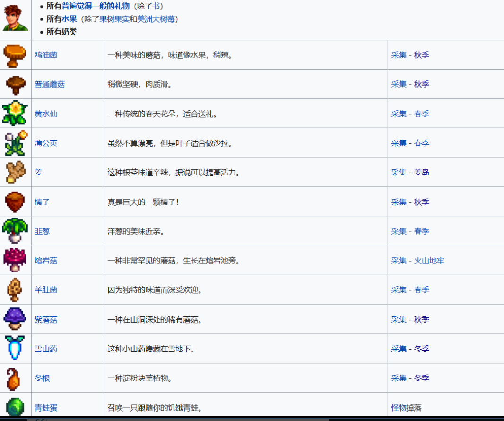
Task: Open the 羊肚菌 item link
Action: 46,290
